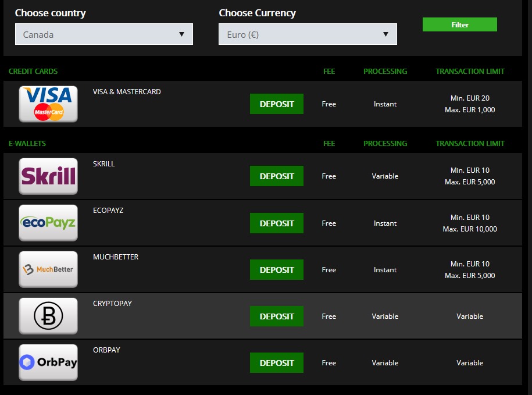This screenshot has height=395, width=532.
Task: Click E-WALLETS section's PROCESSING header
Action: pyautogui.click(x=385, y=144)
